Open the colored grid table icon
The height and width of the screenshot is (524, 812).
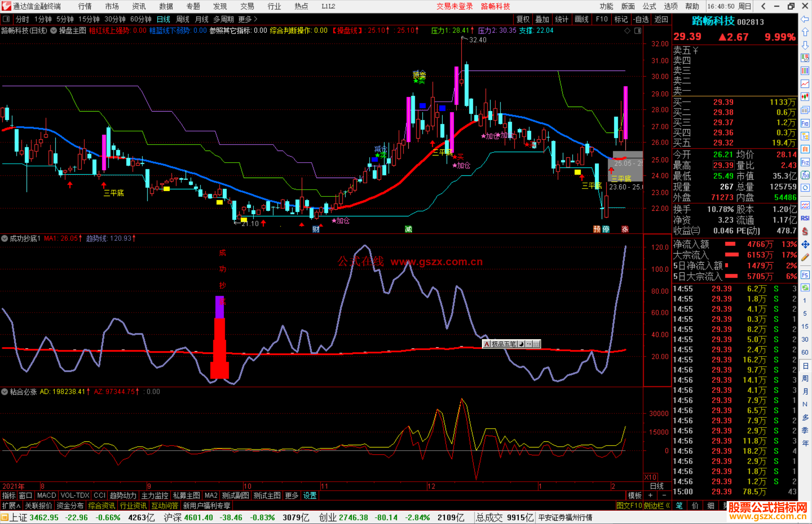[x=805, y=71]
